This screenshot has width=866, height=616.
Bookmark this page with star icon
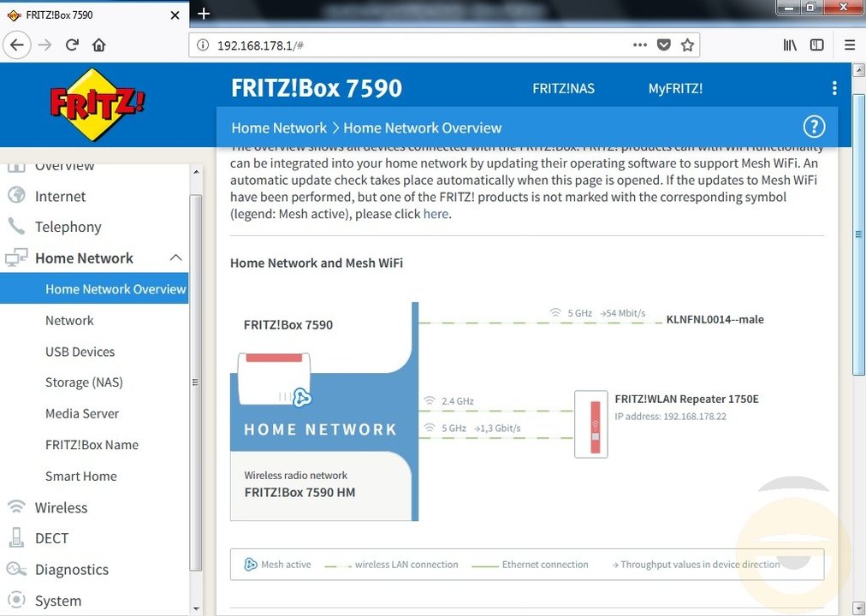(x=687, y=45)
